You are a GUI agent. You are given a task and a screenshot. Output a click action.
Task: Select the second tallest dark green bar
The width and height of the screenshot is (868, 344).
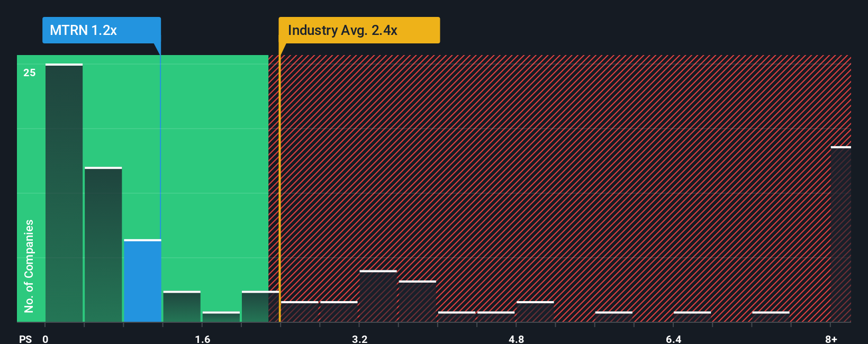pyautogui.click(x=103, y=245)
